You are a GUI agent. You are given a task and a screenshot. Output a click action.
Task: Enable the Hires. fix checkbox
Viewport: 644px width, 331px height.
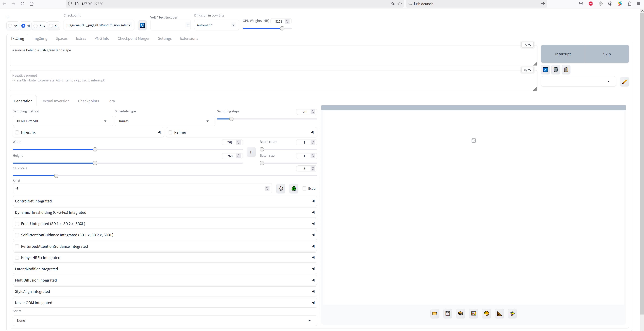coord(17,132)
